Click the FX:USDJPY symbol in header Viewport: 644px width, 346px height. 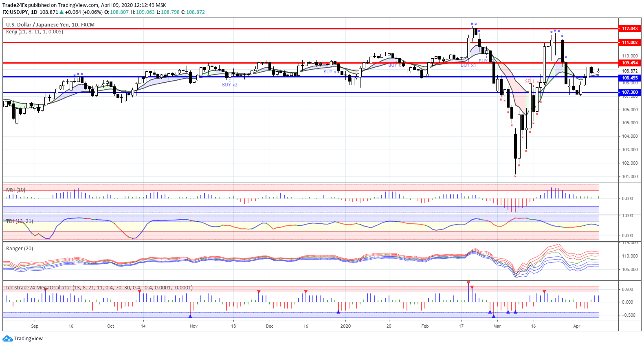click(15, 12)
